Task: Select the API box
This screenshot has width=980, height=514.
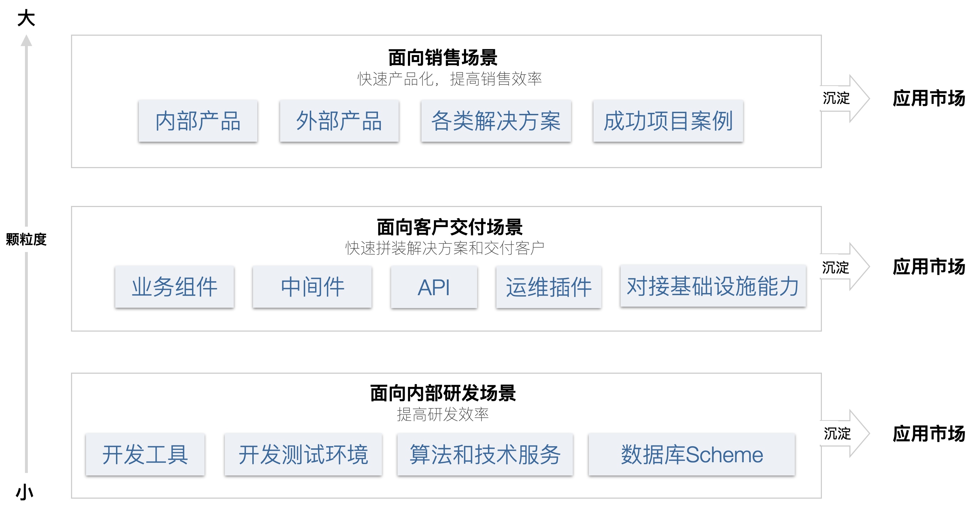Action: [x=434, y=287]
